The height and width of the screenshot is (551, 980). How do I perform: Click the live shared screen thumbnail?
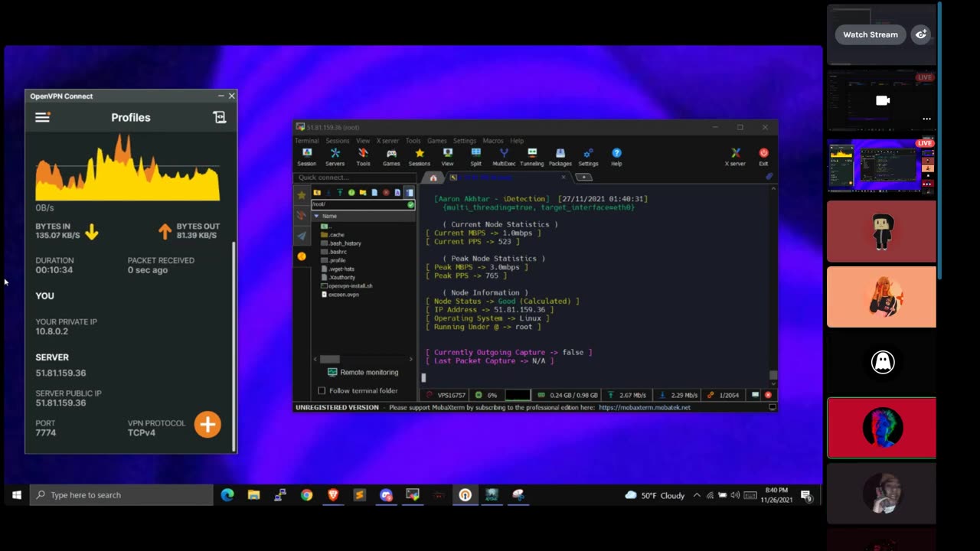click(881, 165)
